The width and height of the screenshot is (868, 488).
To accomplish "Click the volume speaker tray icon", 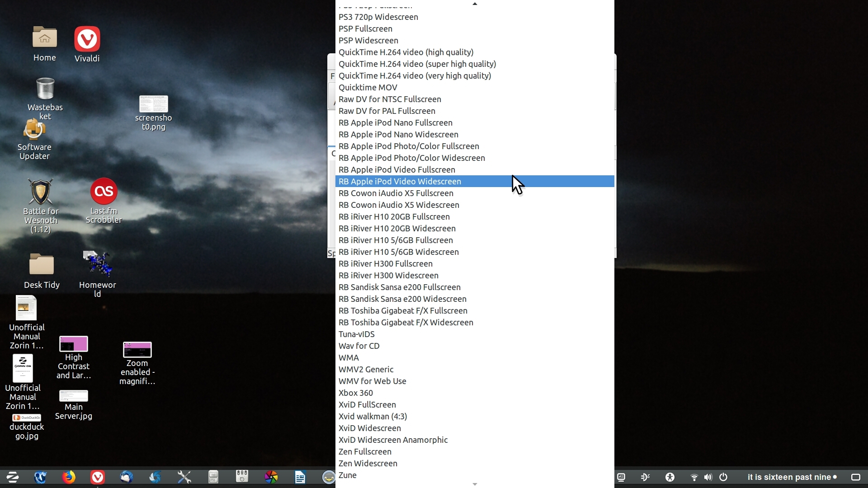I will tap(708, 477).
